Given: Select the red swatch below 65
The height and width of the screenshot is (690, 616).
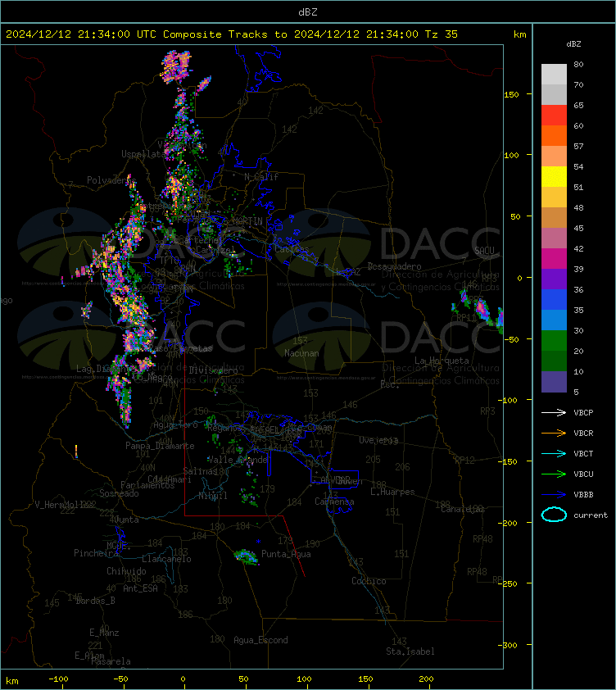Looking at the screenshot, I should click(554, 116).
